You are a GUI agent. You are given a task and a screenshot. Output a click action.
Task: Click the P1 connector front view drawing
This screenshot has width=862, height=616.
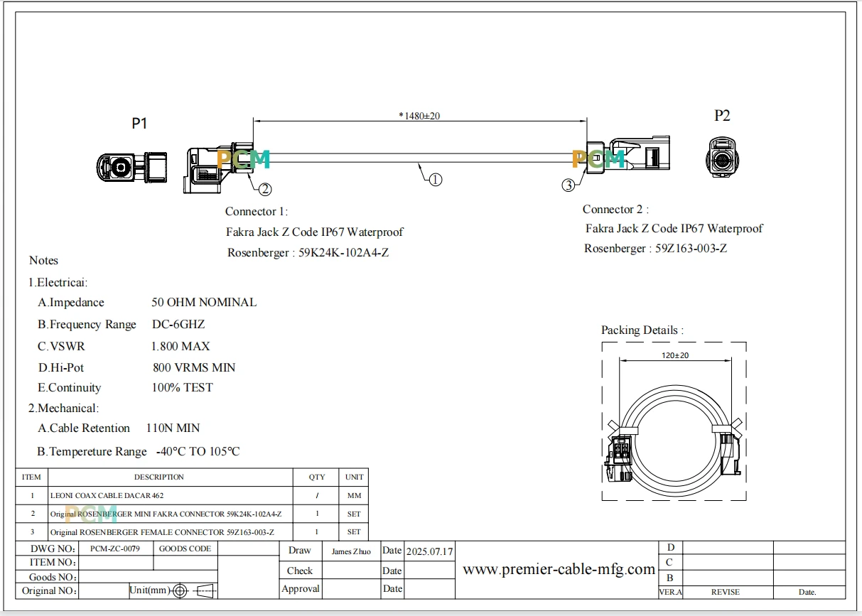tap(131, 168)
